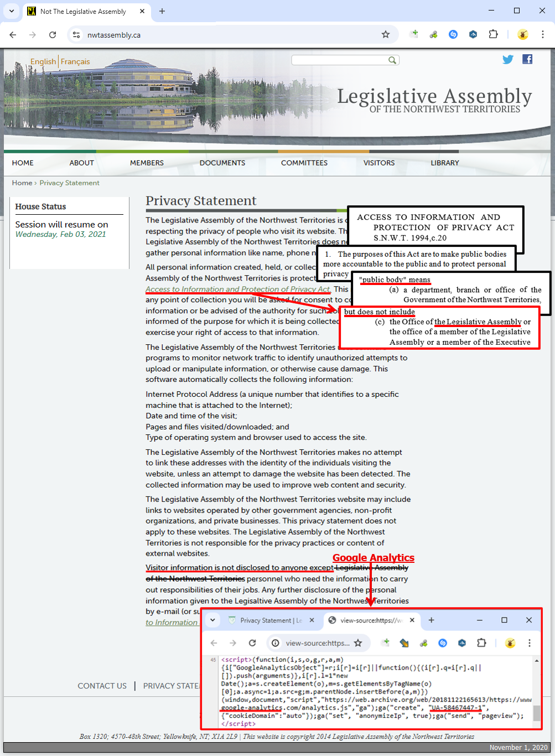
Task: Click the magnifier icon in the site search box
Action: tap(392, 60)
